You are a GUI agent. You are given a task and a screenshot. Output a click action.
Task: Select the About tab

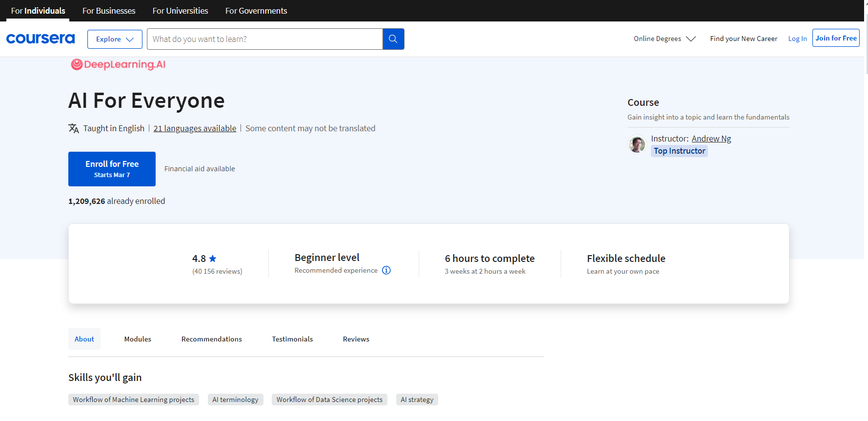click(84, 339)
